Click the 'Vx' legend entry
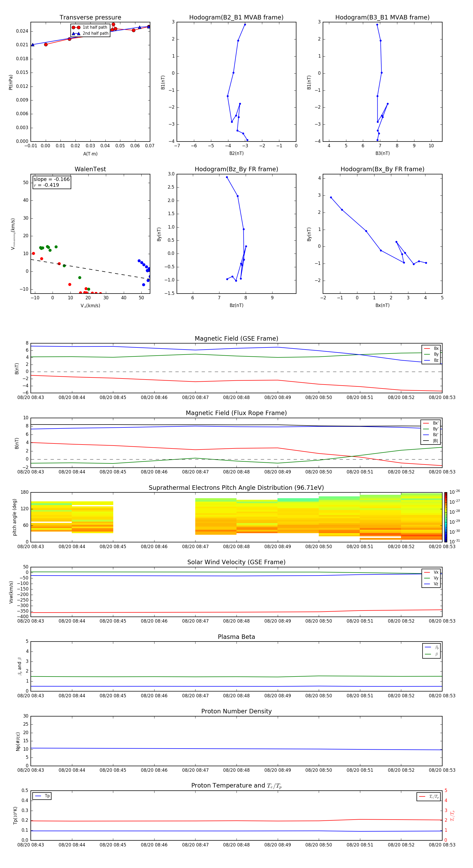 (431, 572)
